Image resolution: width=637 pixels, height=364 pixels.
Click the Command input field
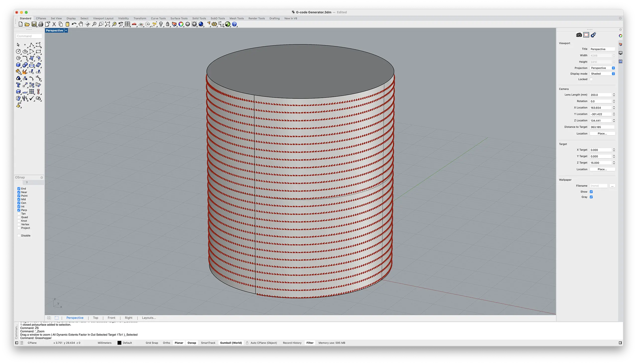(x=29, y=36)
